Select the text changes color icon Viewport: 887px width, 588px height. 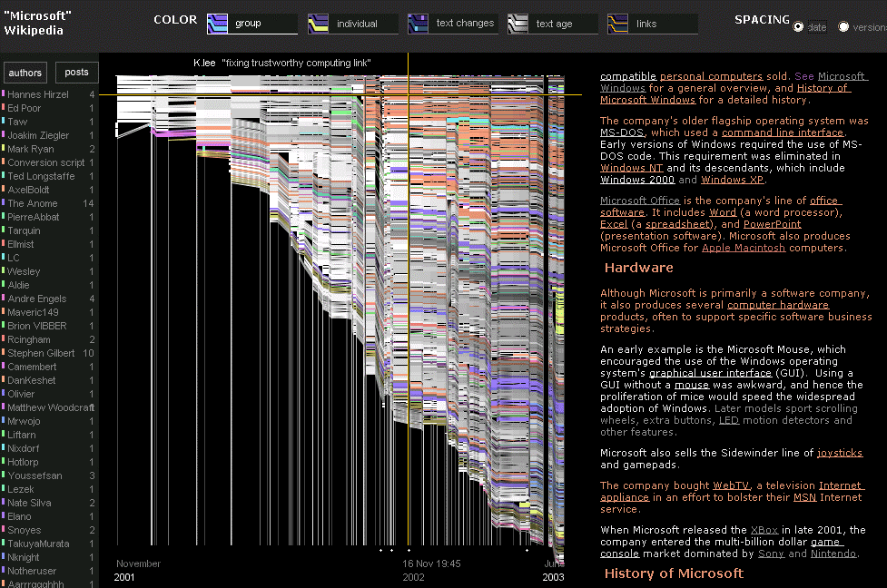418,24
